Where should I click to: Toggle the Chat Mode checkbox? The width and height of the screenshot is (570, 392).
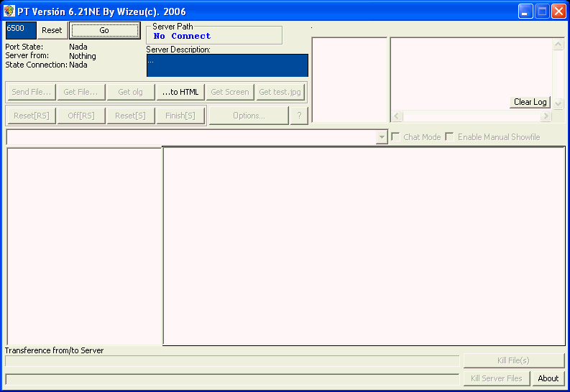coord(396,137)
